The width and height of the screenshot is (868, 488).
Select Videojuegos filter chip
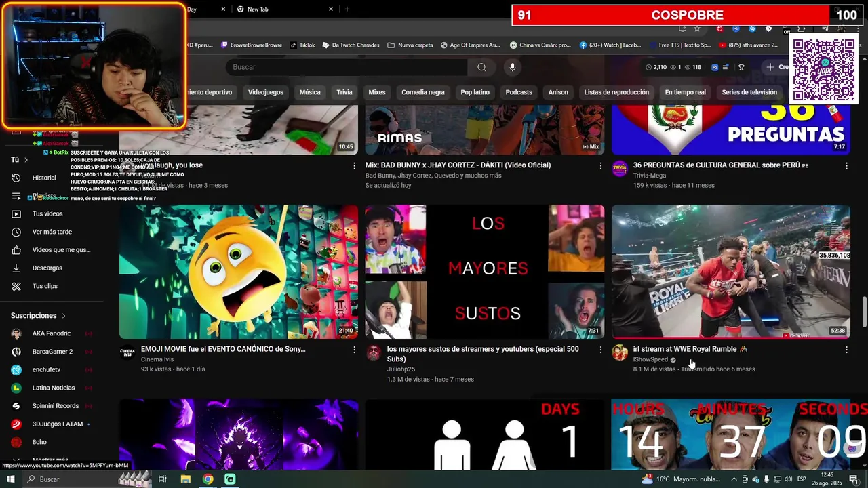pyautogui.click(x=266, y=92)
